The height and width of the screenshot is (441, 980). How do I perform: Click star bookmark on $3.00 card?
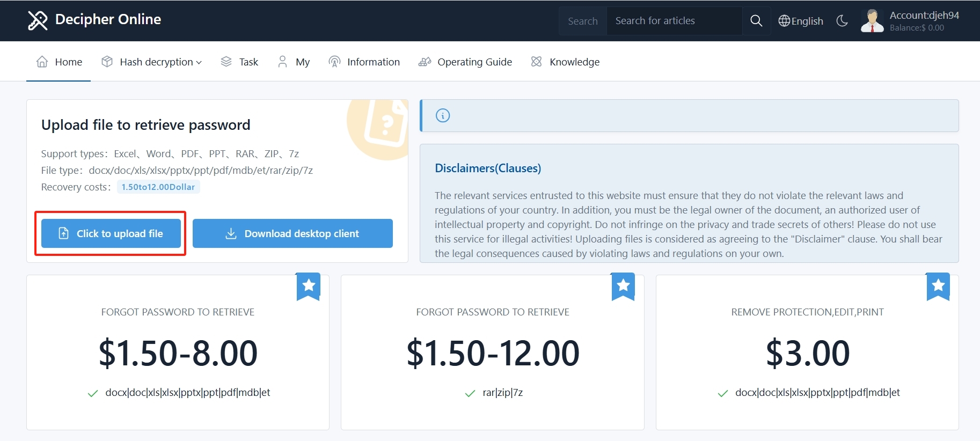pyautogui.click(x=938, y=286)
